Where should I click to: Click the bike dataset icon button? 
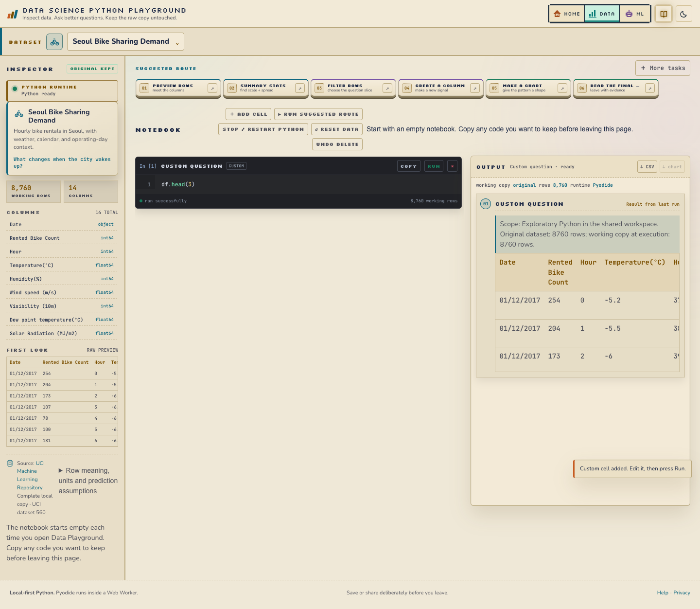pyautogui.click(x=54, y=42)
